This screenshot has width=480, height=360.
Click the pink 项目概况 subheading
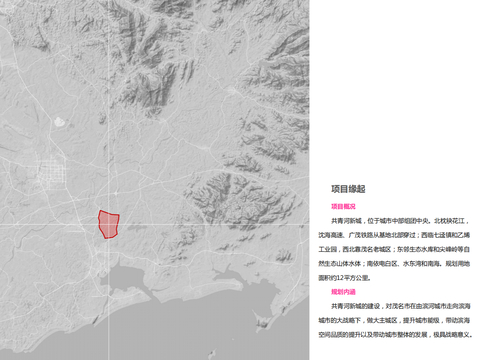(343, 206)
